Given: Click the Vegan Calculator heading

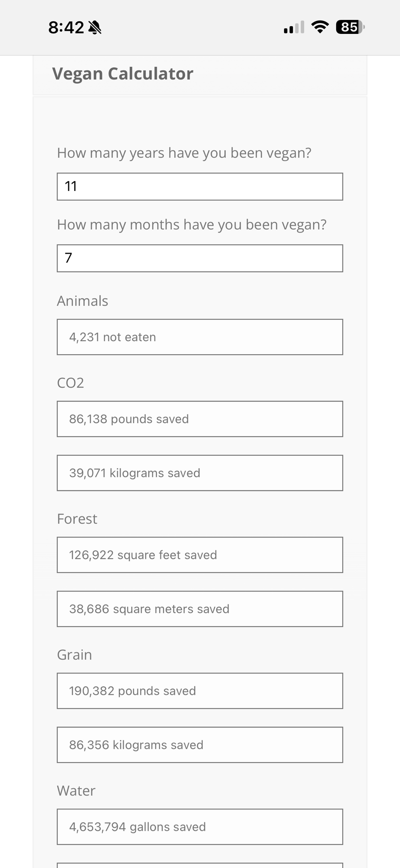Looking at the screenshot, I should click(x=123, y=74).
